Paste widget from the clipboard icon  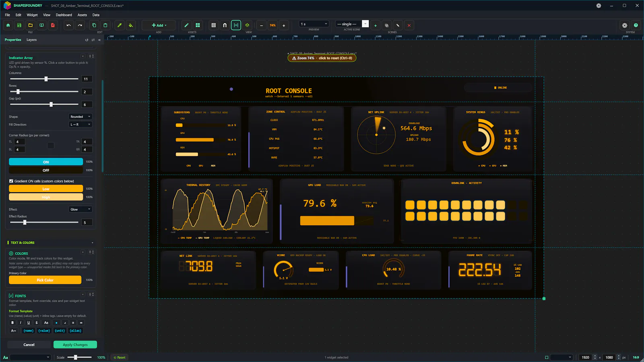[x=105, y=25]
